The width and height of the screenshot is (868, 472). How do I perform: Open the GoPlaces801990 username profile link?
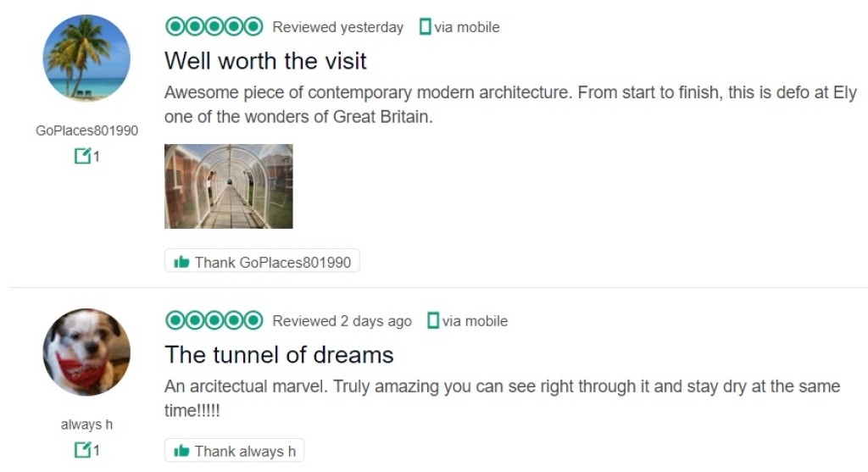pos(86,130)
